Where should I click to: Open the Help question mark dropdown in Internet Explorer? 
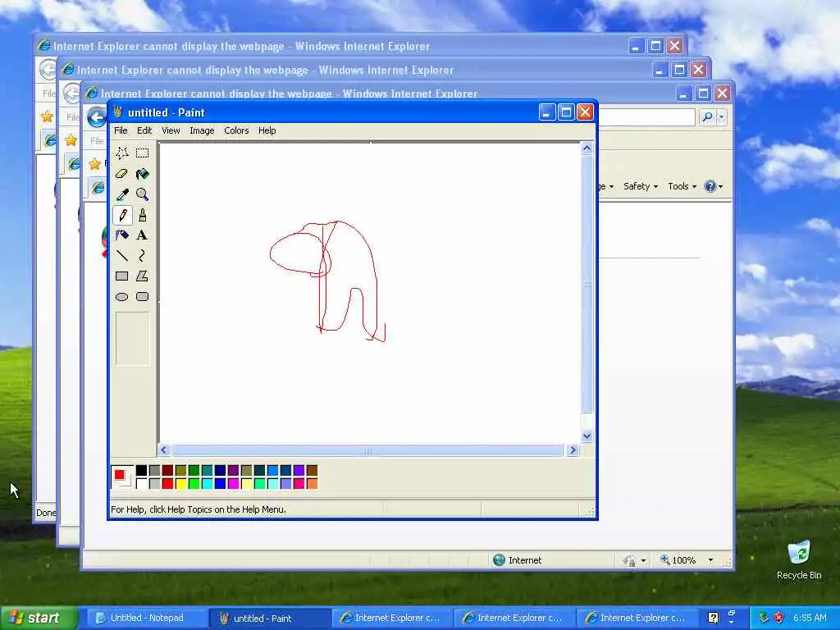[714, 186]
